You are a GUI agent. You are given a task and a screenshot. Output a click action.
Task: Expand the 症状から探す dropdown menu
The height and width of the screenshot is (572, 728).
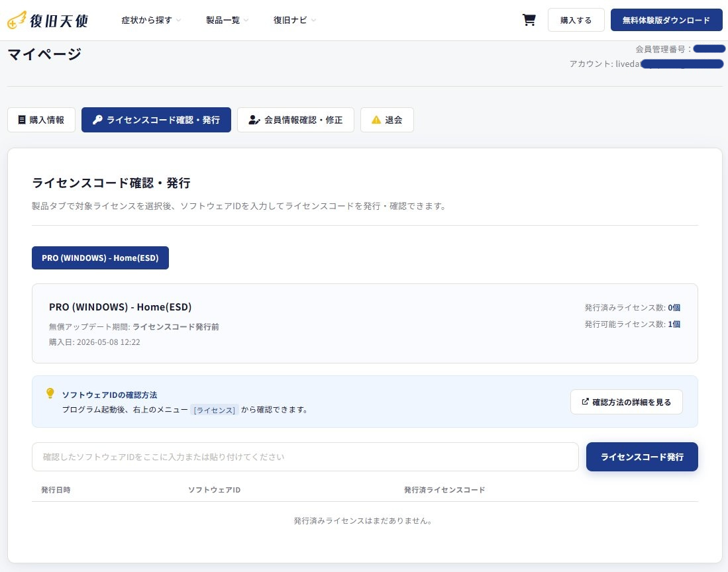pyautogui.click(x=151, y=20)
